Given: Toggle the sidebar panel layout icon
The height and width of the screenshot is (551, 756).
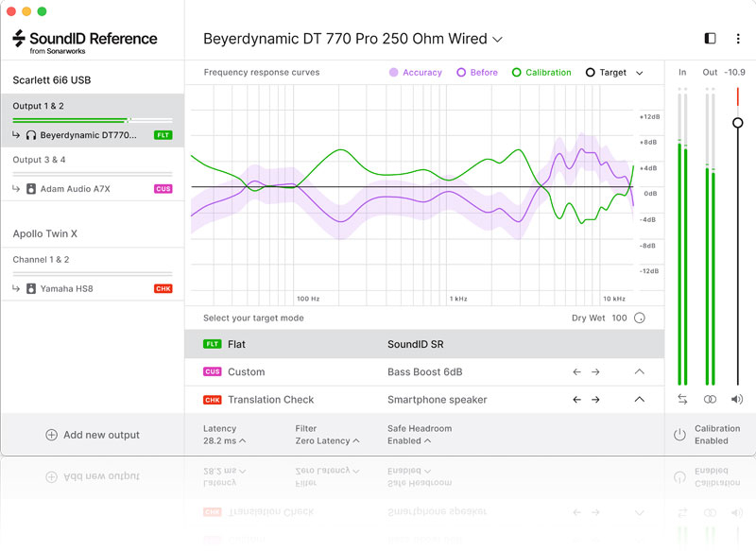Looking at the screenshot, I should [x=711, y=39].
